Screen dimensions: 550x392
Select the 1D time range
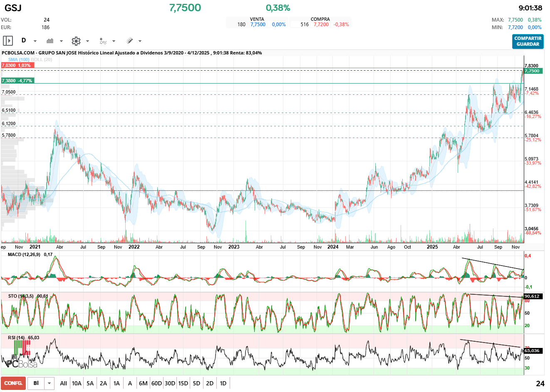223,383
